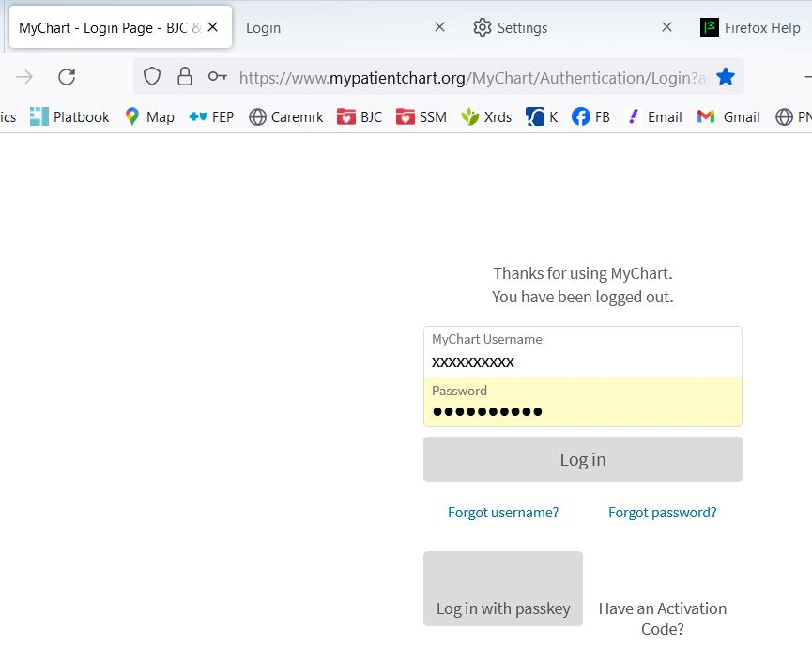Switch to the Firefox Help tab
812x646 pixels.
coord(751,27)
